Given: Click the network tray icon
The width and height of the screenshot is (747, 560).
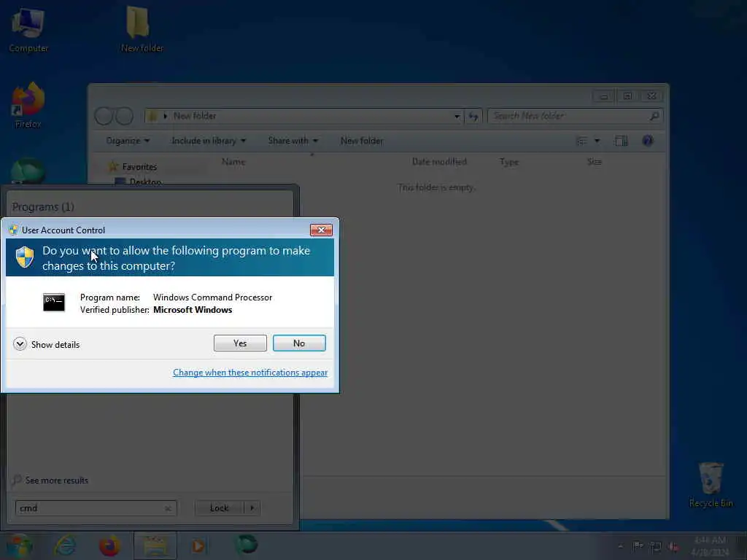Looking at the screenshot, I should click(656, 547).
